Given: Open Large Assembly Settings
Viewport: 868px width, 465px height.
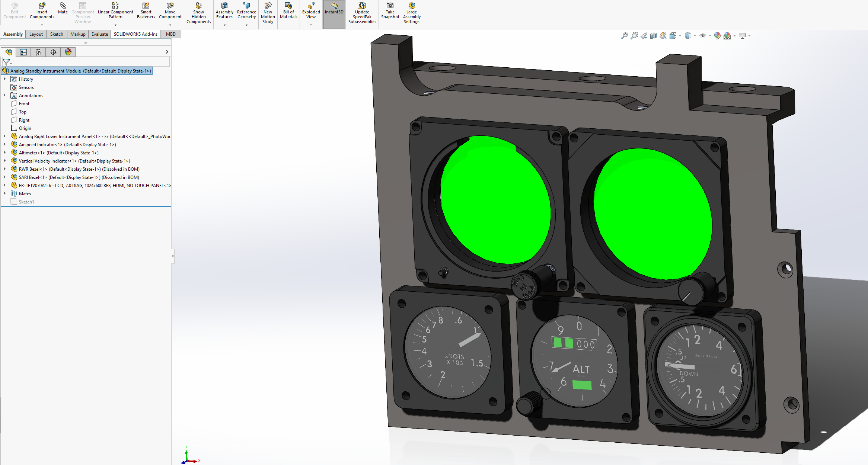Looking at the screenshot, I should coord(411,11).
